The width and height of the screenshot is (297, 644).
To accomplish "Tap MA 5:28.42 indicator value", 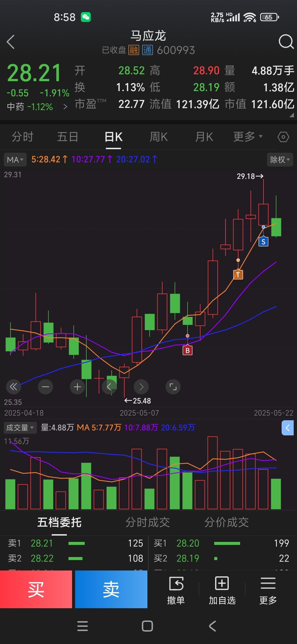I will (x=49, y=159).
